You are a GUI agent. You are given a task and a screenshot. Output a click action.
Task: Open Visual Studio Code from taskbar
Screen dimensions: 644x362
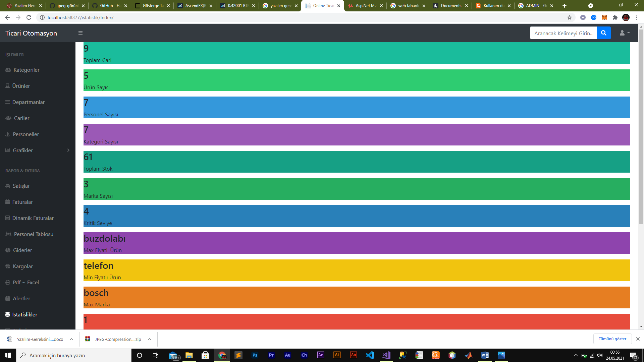[370, 355]
